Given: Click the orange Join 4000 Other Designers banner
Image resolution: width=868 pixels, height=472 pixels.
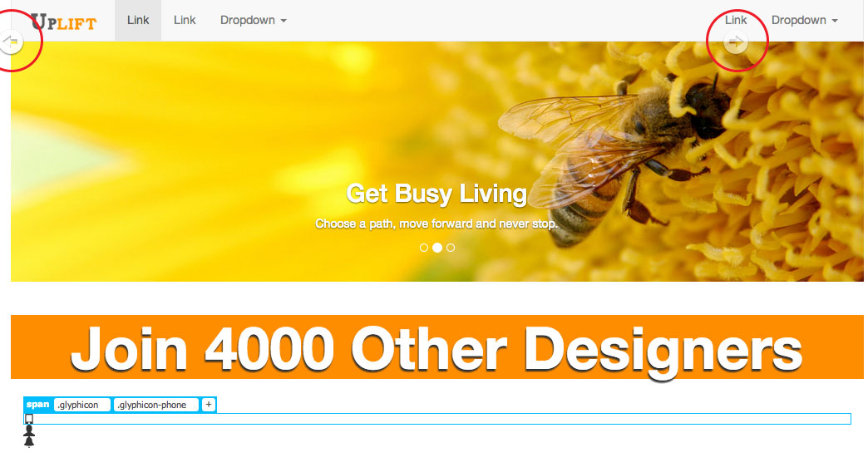Looking at the screenshot, I should click(436, 347).
